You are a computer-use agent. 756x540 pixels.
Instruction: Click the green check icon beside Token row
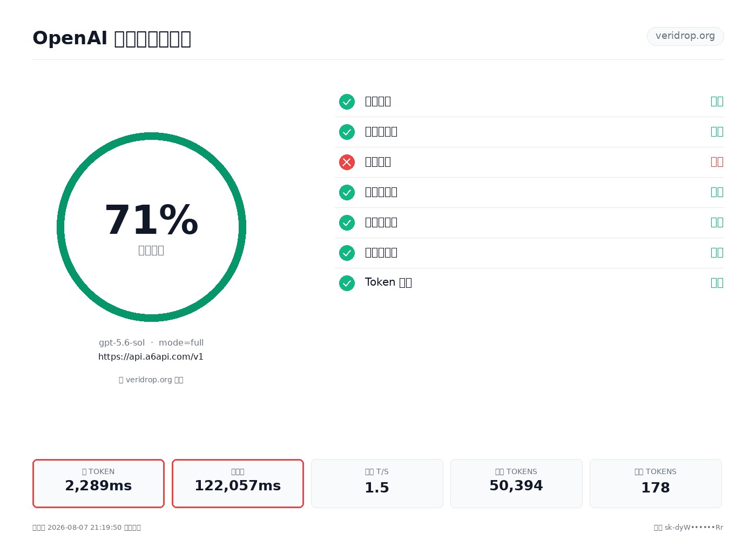(347, 283)
